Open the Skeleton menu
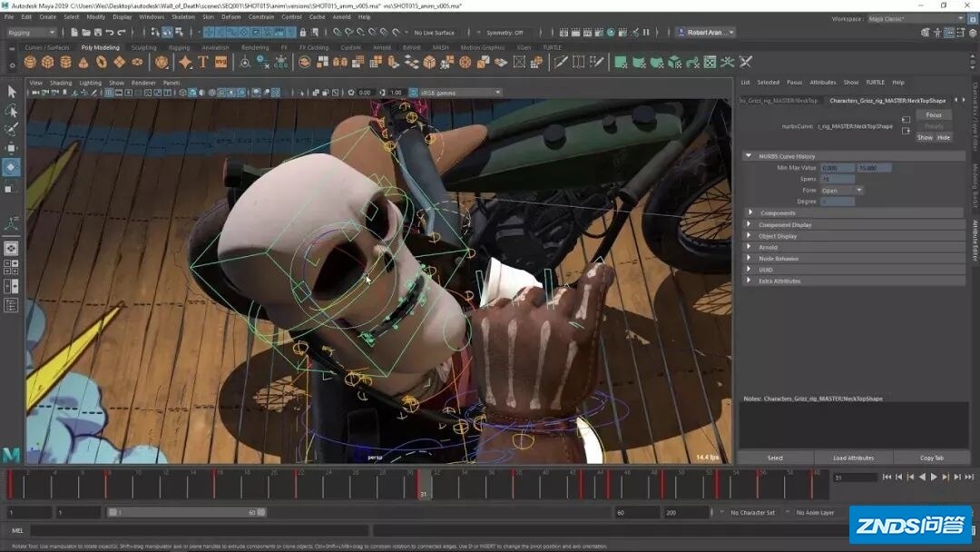The image size is (980, 552). tap(183, 17)
